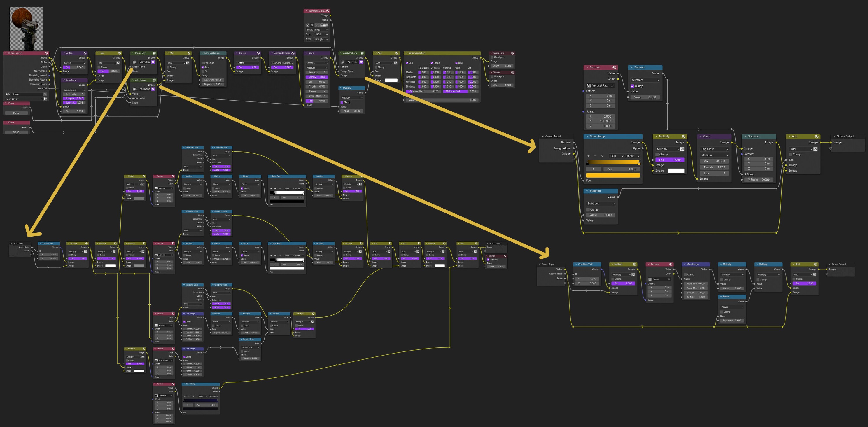The image size is (868, 427).
Task: Open the Anisotropic dropdown in Kuwahara node
Action: pos(74,90)
